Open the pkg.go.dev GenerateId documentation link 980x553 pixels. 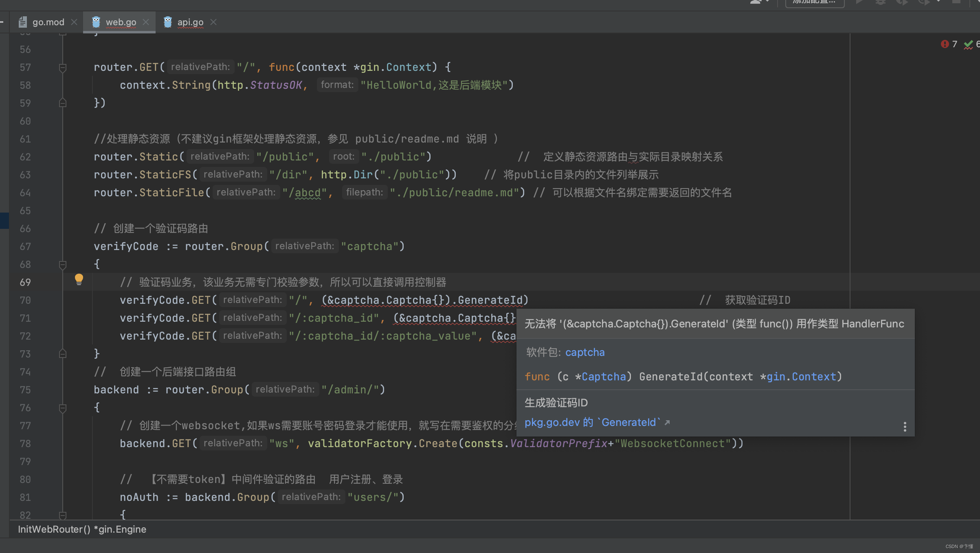pyautogui.click(x=593, y=423)
